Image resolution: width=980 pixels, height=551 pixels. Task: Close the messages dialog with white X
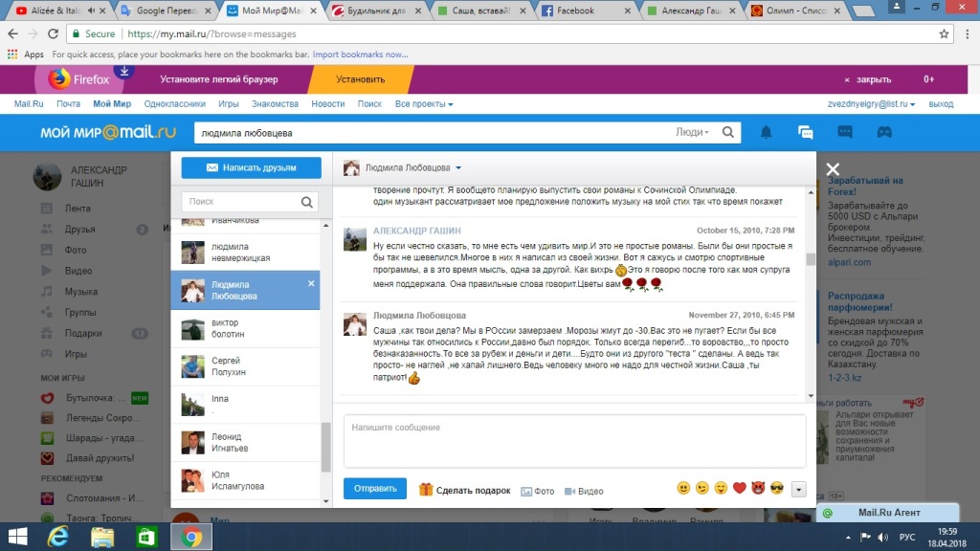pyautogui.click(x=833, y=168)
